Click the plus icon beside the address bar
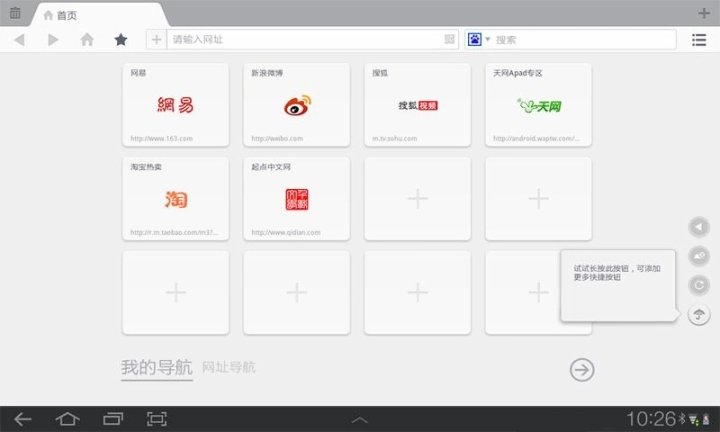This screenshot has height=432, width=720. click(157, 39)
